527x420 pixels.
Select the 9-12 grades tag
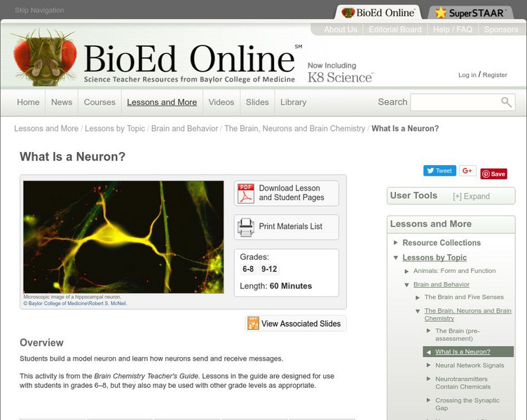coord(269,269)
